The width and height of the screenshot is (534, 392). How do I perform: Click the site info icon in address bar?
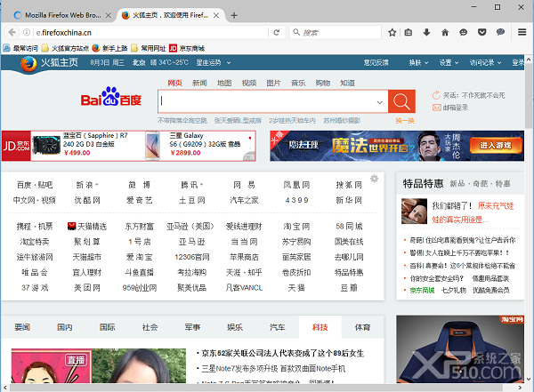pos(26,32)
